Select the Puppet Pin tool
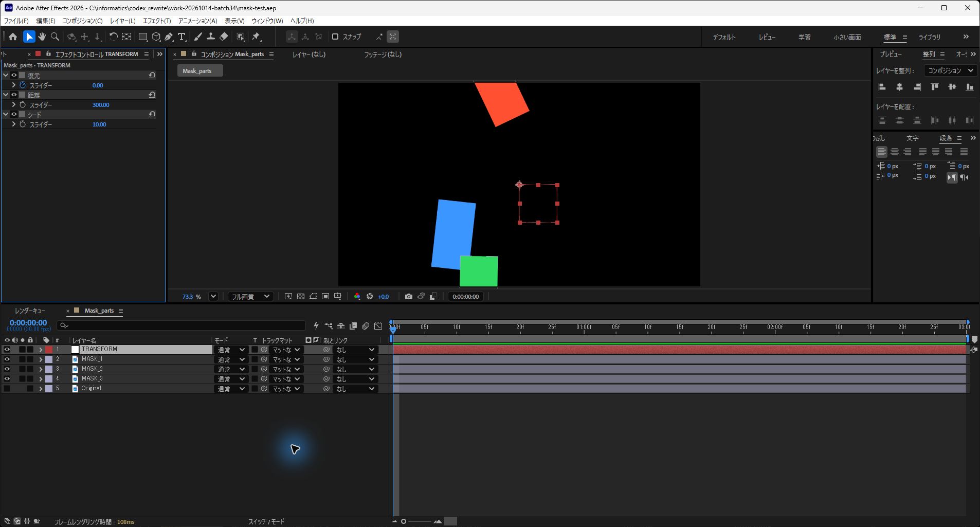 coord(256,37)
